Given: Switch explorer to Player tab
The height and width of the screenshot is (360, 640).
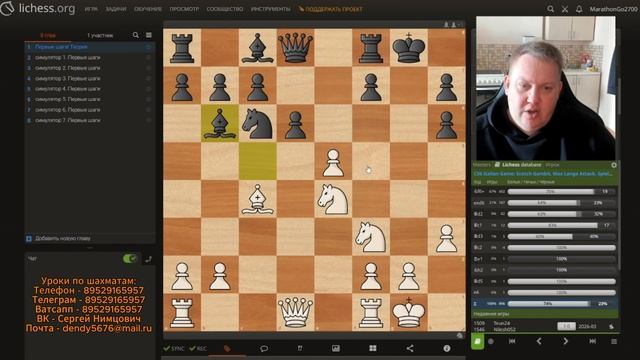Looking at the screenshot, I should pos(552,165).
